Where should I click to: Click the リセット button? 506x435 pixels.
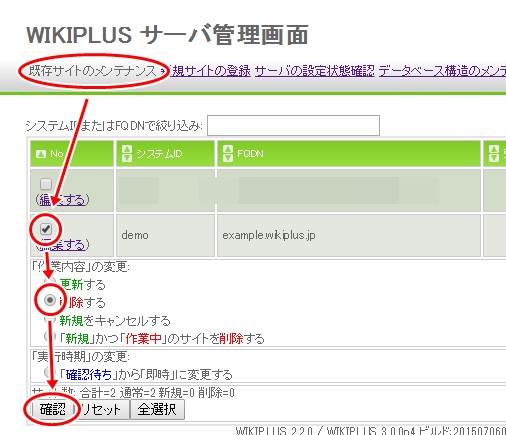pyautogui.click(x=101, y=409)
